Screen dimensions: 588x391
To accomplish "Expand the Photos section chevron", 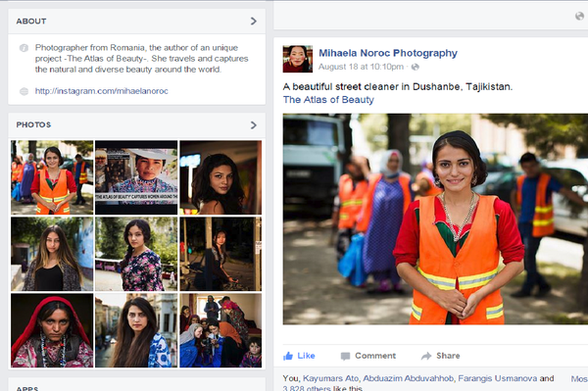I will (x=254, y=124).
